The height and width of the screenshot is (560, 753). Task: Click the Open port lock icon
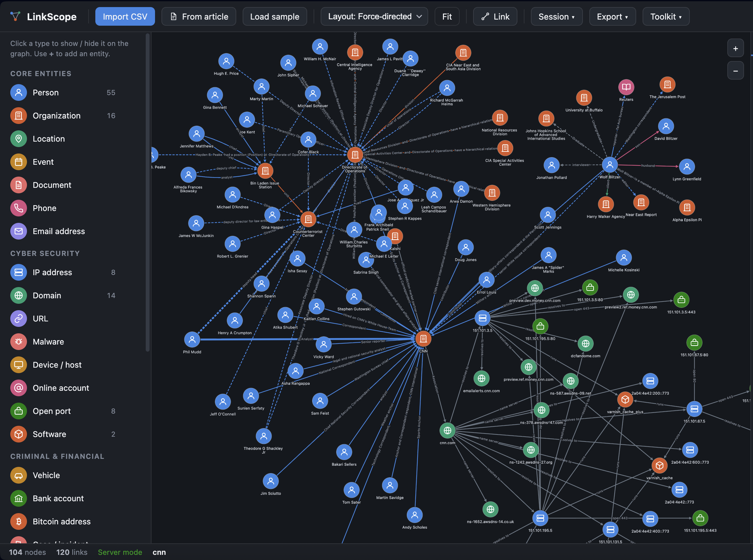[x=19, y=411]
